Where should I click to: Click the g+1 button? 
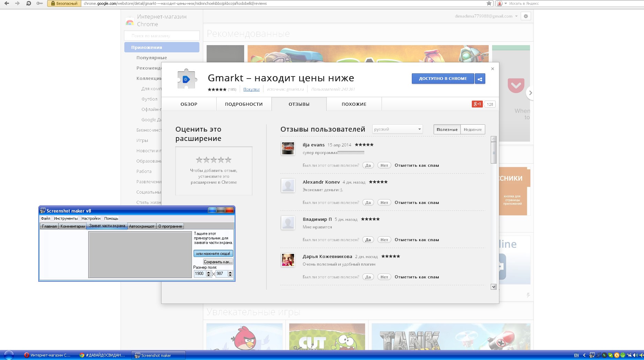[x=477, y=104]
